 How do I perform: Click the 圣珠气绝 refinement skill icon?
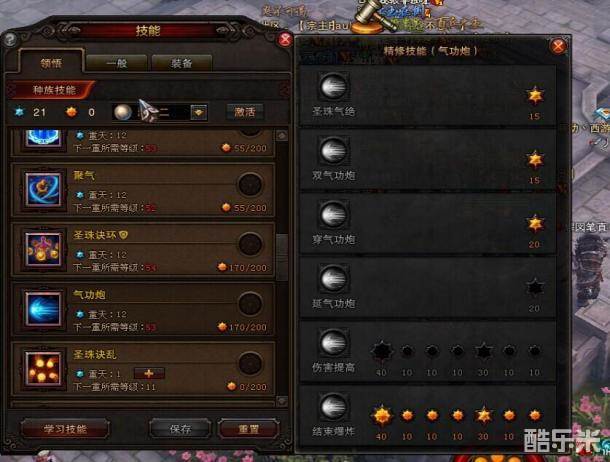click(x=333, y=86)
